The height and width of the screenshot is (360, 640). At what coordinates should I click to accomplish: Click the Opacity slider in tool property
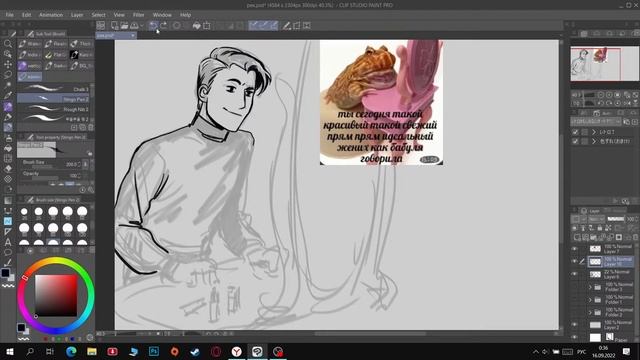45,177
